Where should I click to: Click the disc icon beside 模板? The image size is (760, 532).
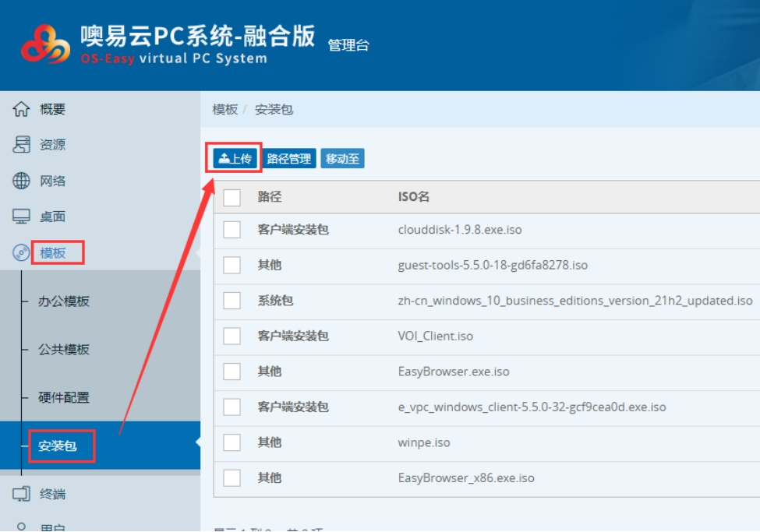[x=21, y=252]
